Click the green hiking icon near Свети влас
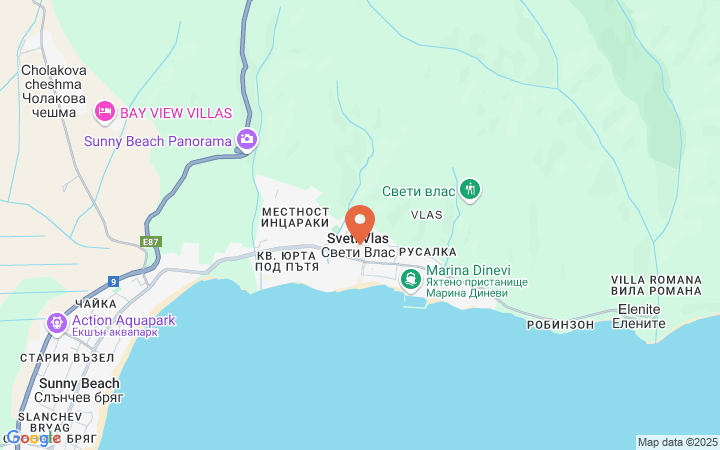This screenshot has width=720, height=450. (469, 190)
